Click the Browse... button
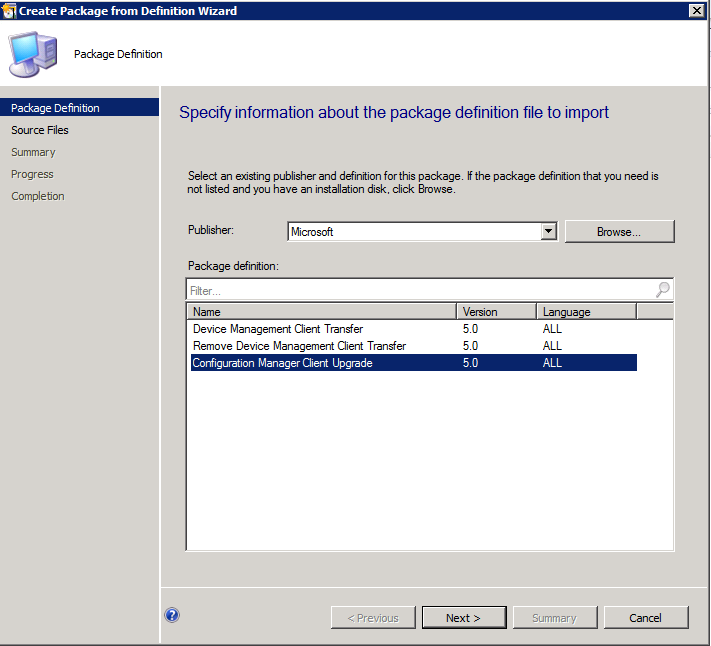 [619, 232]
